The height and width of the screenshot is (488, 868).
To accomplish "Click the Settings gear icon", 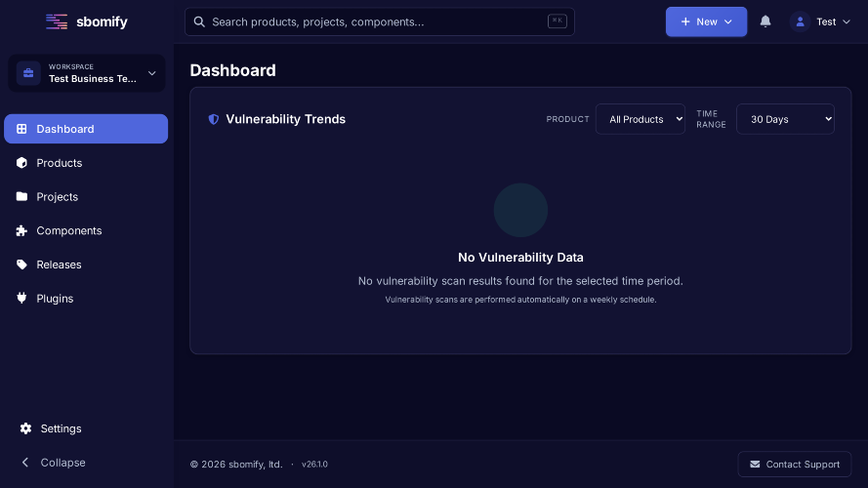I will pyautogui.click(x=25, y=428).
